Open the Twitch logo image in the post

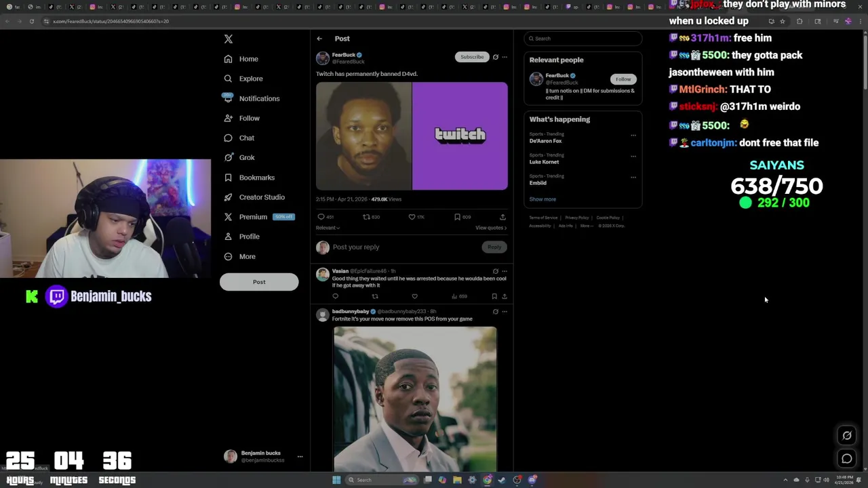[x=460, y=136]
